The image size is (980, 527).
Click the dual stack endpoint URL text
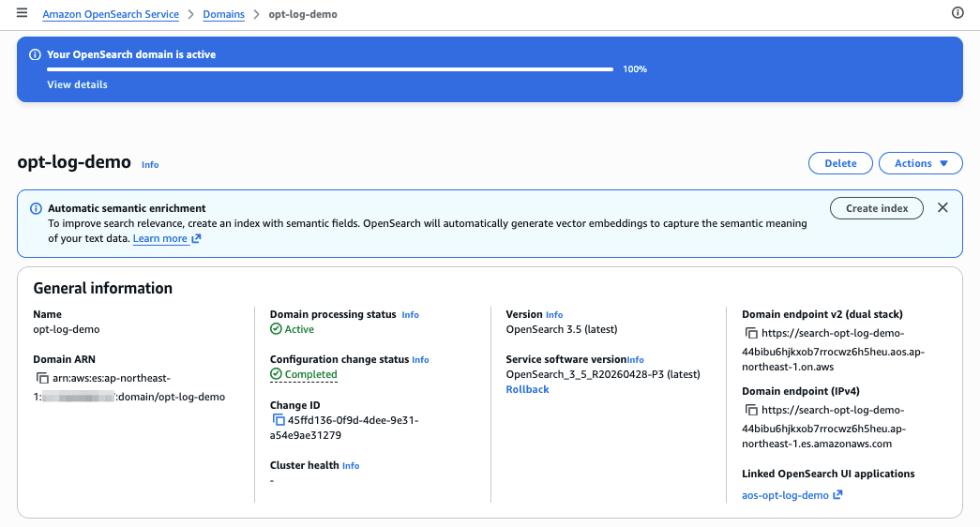[x=833, y=350]
